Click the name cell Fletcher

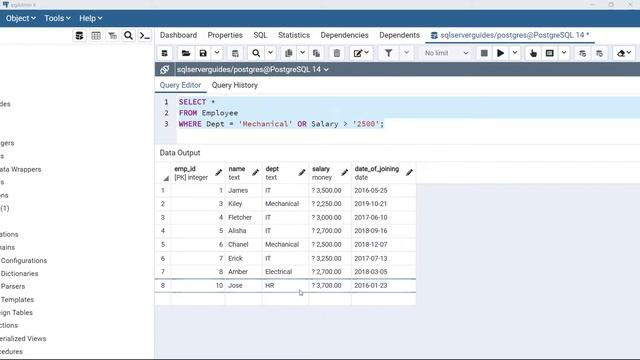pyautogui.click(x=243, y=218)
